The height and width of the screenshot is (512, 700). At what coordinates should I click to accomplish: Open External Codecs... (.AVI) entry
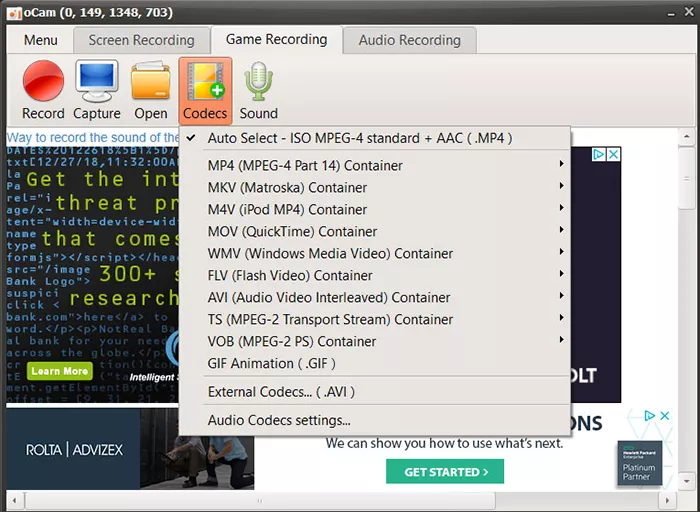pyautogui.click(x=375, y=392)
